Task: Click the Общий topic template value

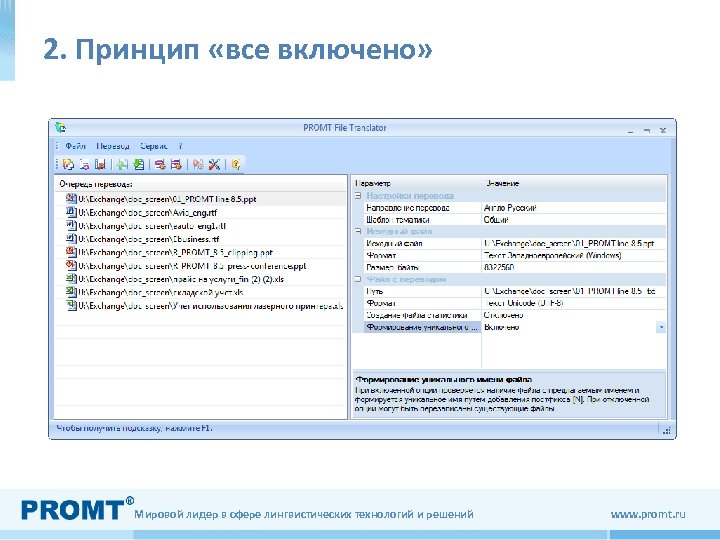Action: click(496, 219)
